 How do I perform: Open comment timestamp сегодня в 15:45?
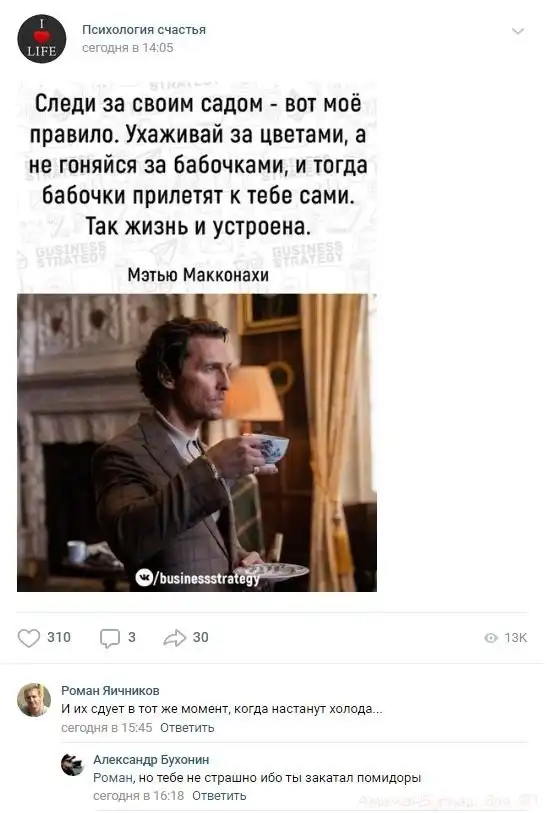pyautogui.click(x=107, y=728)
